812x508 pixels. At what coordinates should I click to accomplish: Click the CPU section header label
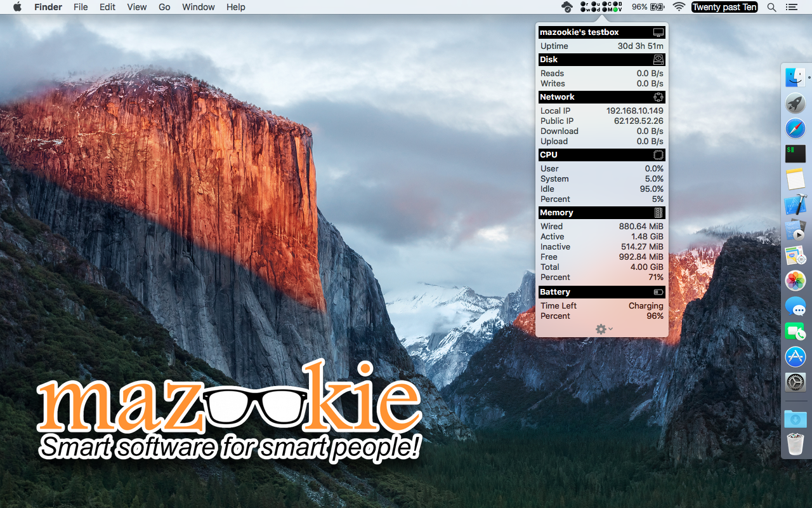[549, 155]
